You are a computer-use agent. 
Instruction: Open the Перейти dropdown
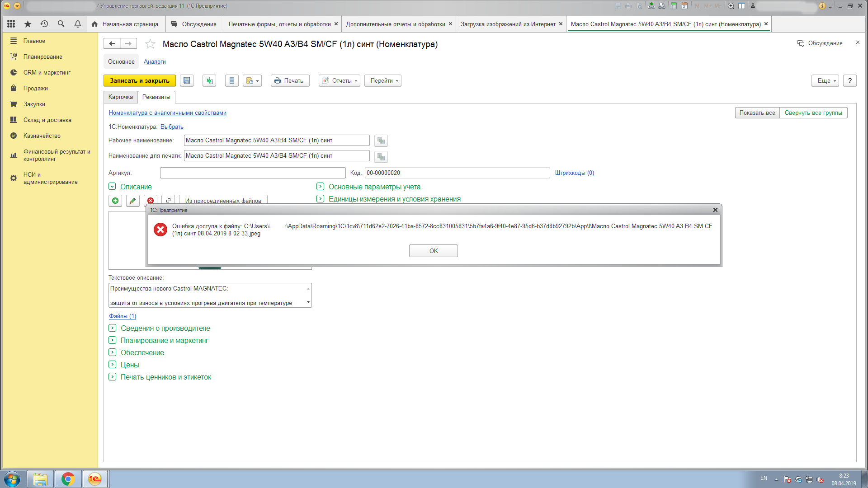pos(383,80)
